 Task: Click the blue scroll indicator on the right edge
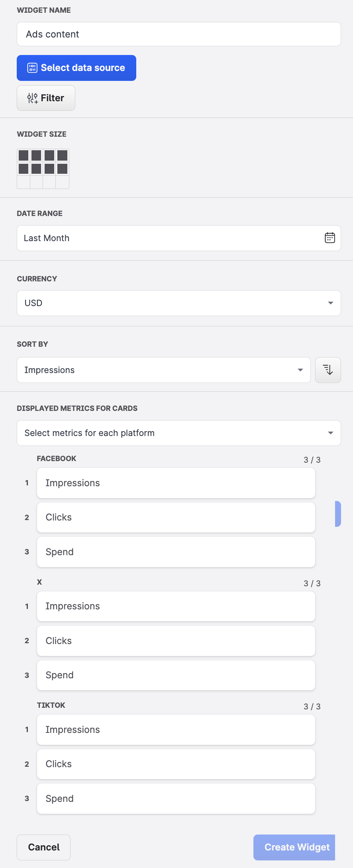[338, 514]
